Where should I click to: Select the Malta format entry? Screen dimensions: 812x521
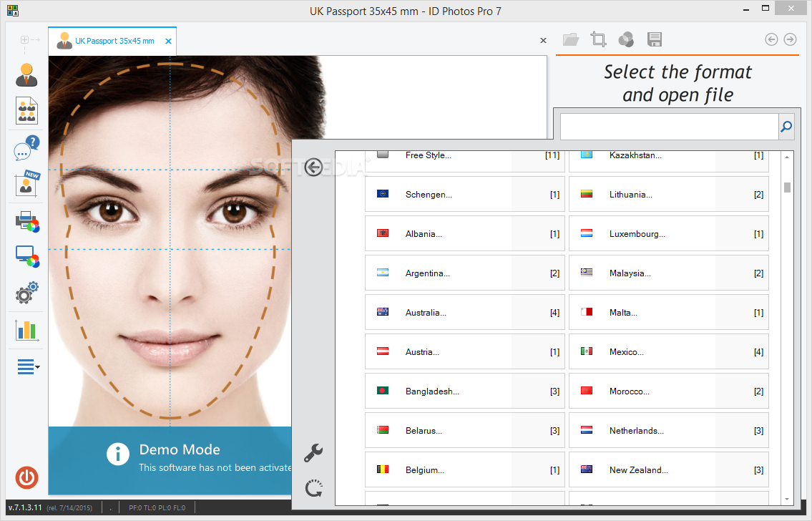(x=668, y=312)
